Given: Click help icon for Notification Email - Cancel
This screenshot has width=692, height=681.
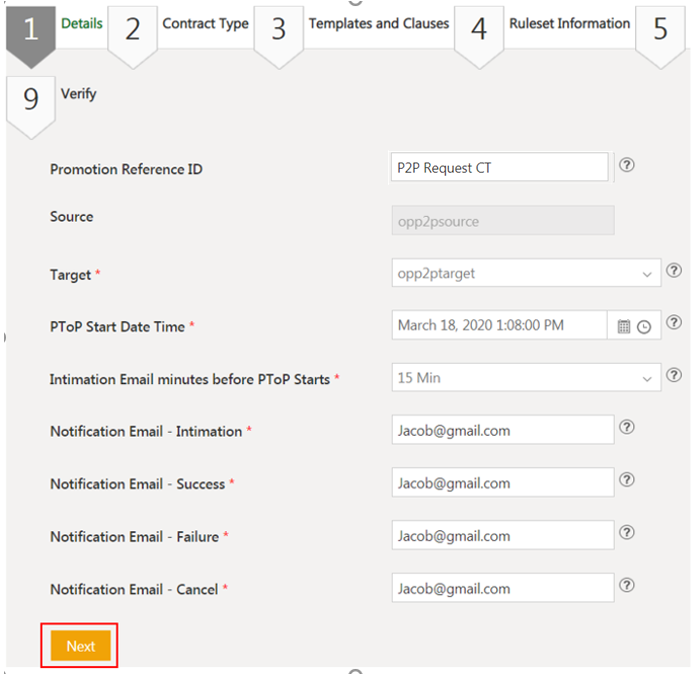Looking at the screenshot, I should [627, 586].
